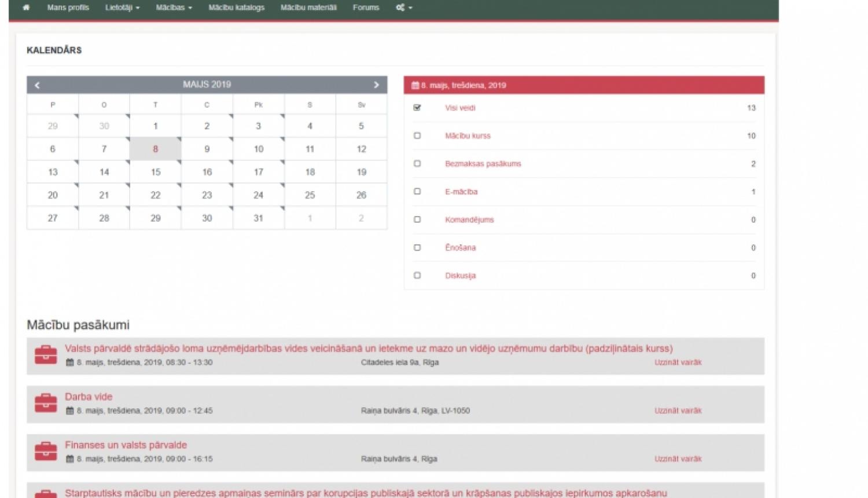
Task: Toggle the E-mācība checkbox
Action: pyautogui.click(x=417, y=191)
